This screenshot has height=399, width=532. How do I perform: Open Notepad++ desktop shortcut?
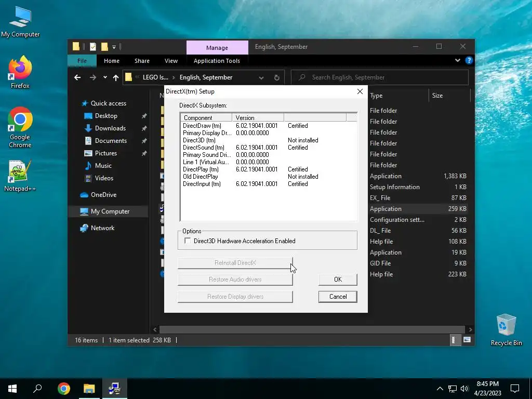click(x=20, y=176)
